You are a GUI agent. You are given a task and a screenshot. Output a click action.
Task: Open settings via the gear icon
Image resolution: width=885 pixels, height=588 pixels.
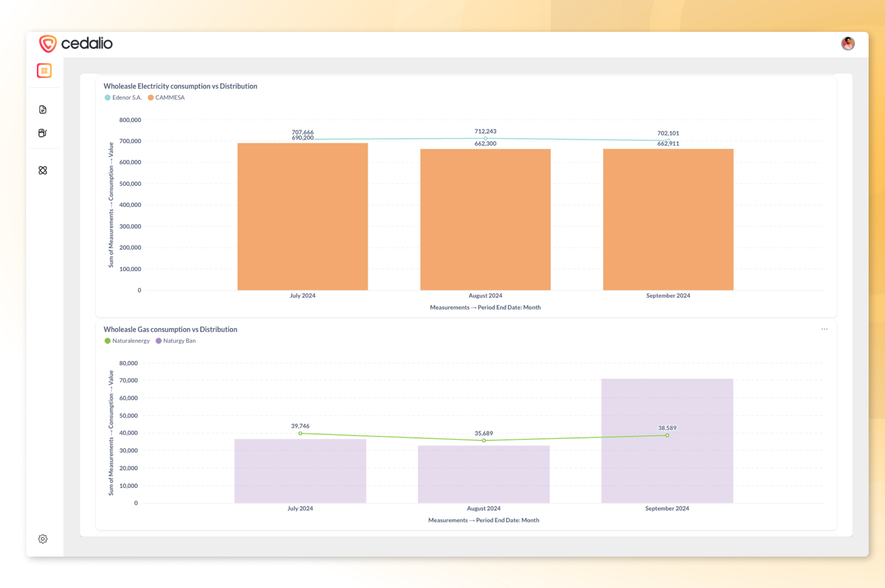click(43, 539)
